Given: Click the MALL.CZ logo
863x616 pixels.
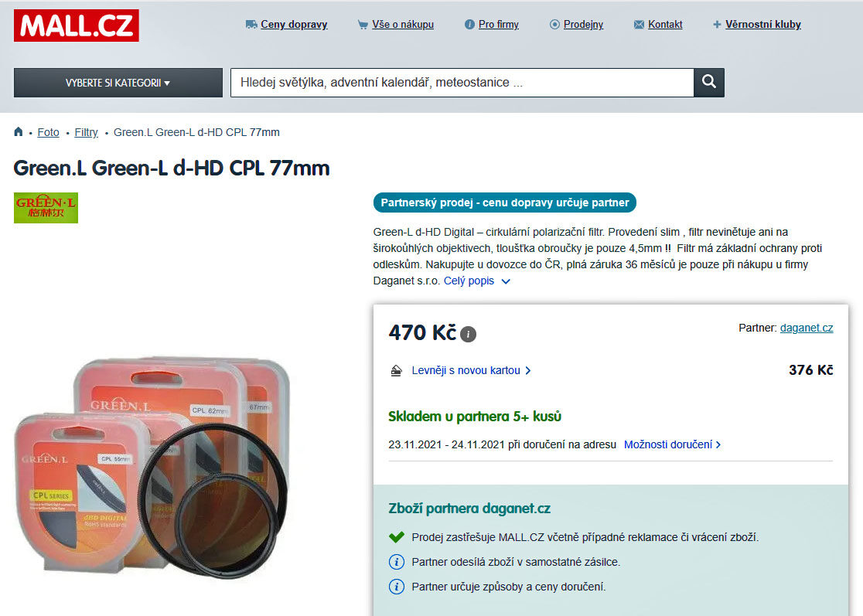Looking at the screenshot, I should 77,26.
